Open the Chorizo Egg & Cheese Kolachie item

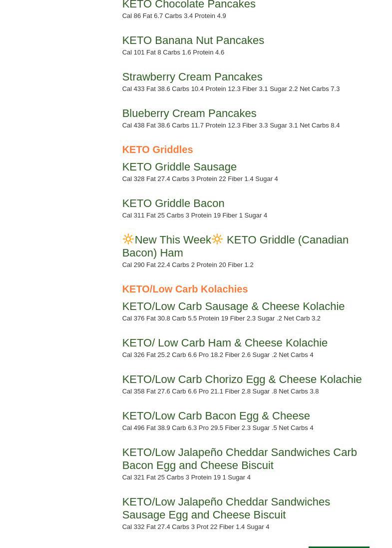pos(242,379)
